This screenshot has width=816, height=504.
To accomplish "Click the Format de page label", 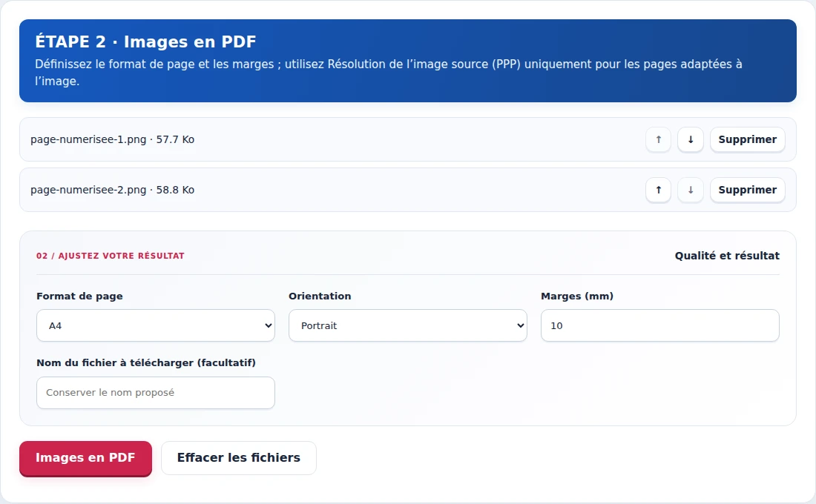I will coord(79,296).
